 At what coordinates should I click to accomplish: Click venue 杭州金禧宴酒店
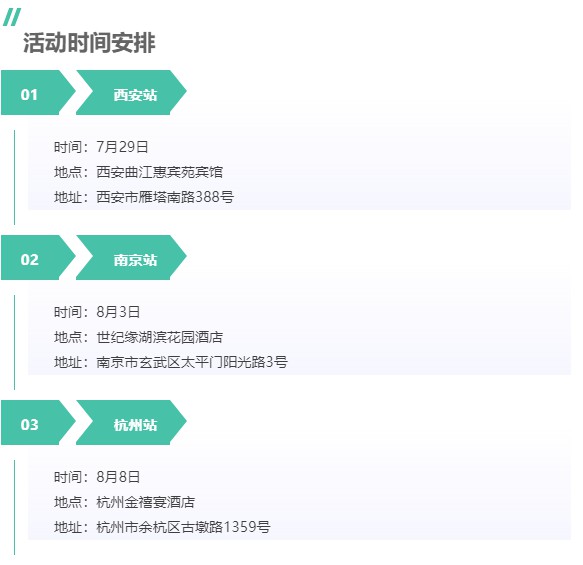pyautogui.click(x=145, y=502)
